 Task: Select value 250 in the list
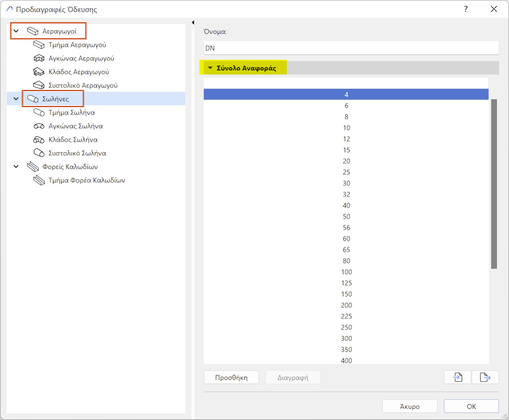346,327
